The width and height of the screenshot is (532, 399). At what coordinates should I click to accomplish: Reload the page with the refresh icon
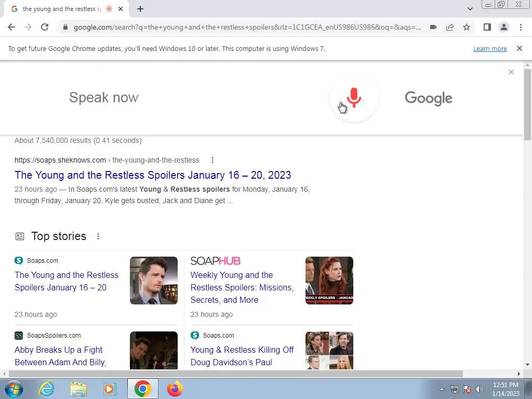[45, 27]
